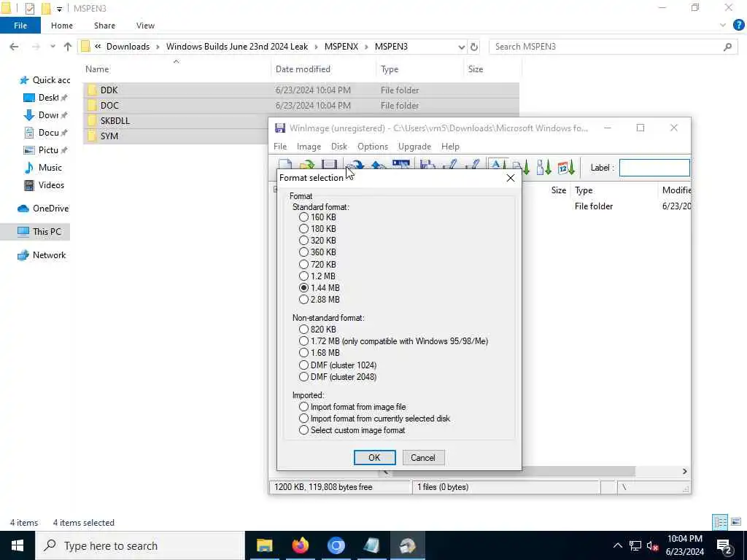The height and width of the screenshot is (560, 747).
Task: Select Import format from image file
Action: click(x=352, y=407)
